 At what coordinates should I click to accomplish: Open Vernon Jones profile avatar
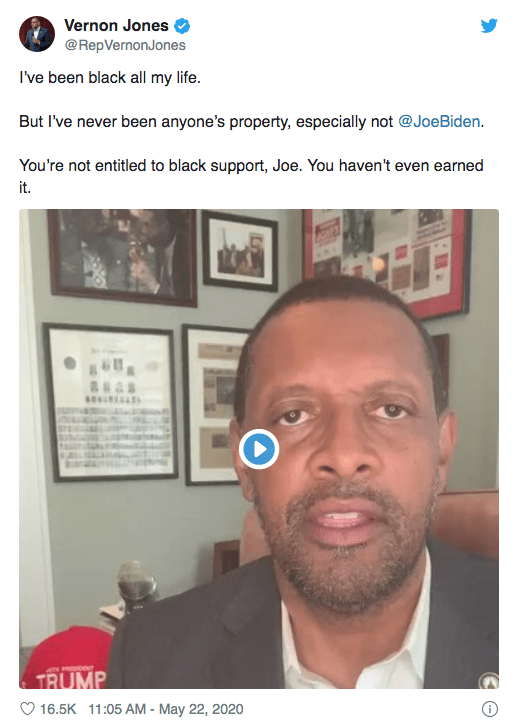[37, 34]
